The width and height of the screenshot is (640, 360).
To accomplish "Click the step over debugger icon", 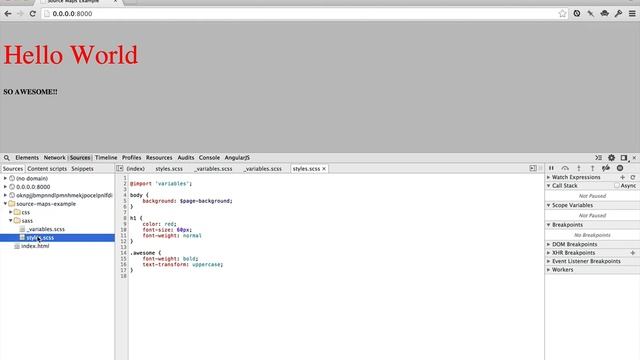I will [565, 168].
